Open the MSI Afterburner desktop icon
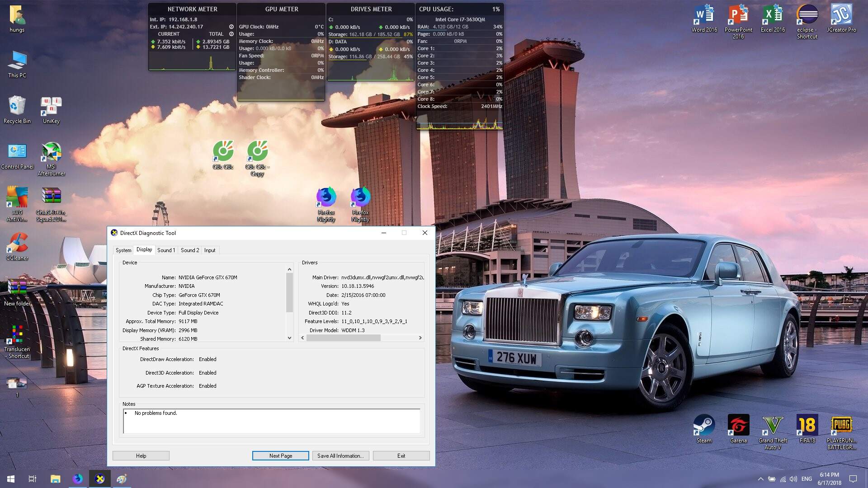868x488 pixels. pos(51,153)
